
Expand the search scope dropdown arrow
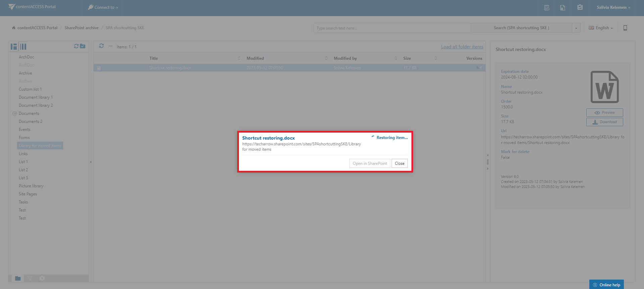click(576, 28)
